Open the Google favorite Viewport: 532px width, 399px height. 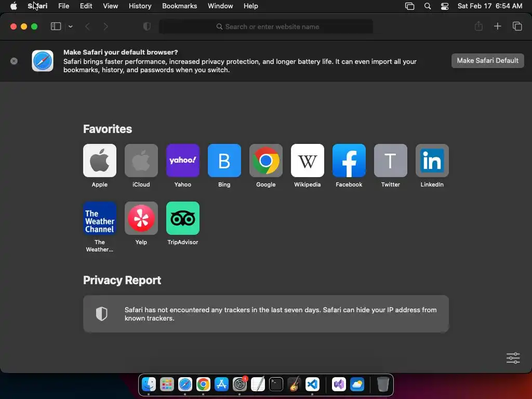265,161
